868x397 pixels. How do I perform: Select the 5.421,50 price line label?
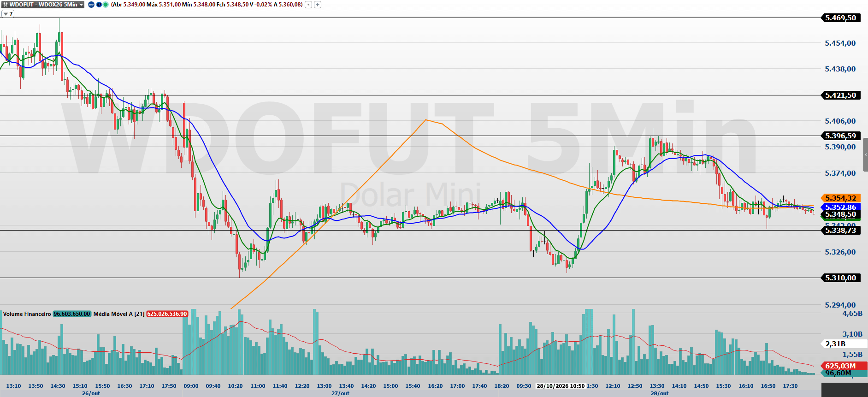coord(840,95)
